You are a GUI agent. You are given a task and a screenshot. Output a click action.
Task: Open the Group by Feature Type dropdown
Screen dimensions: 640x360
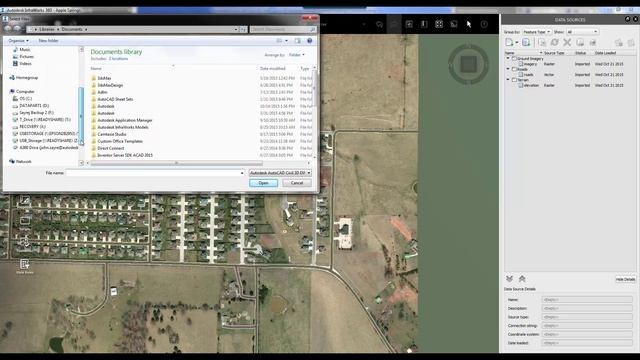tap(537, 32)
